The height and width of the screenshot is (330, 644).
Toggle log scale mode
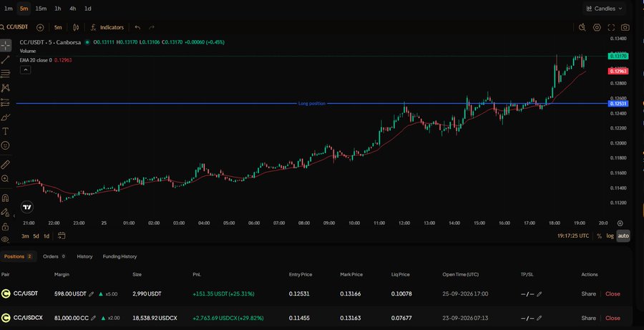tap(610, 236)
